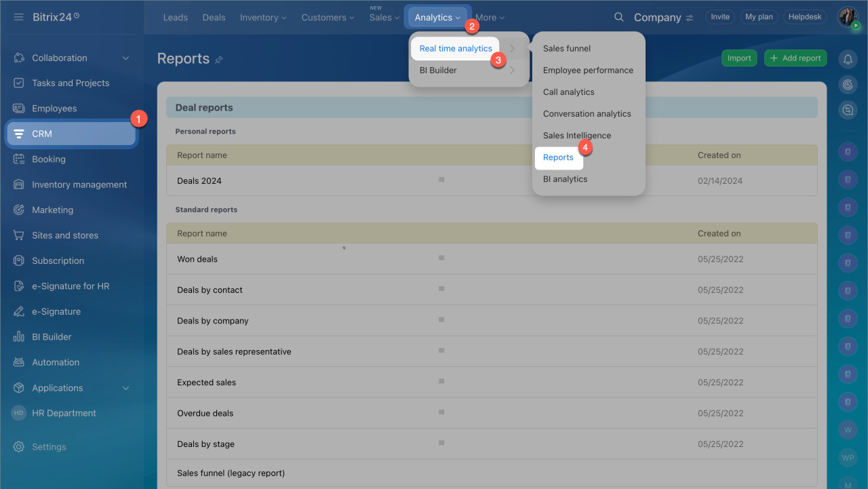Click the Import button
The height and width of the screenshot is (489, 868).
click(x=738, y=58)
